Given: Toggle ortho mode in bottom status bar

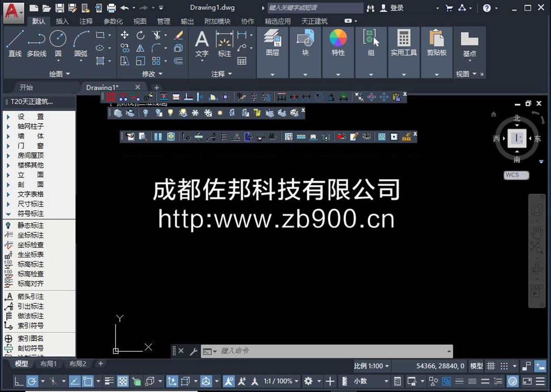Looking at the screenshot, I should tap(18, 381).
